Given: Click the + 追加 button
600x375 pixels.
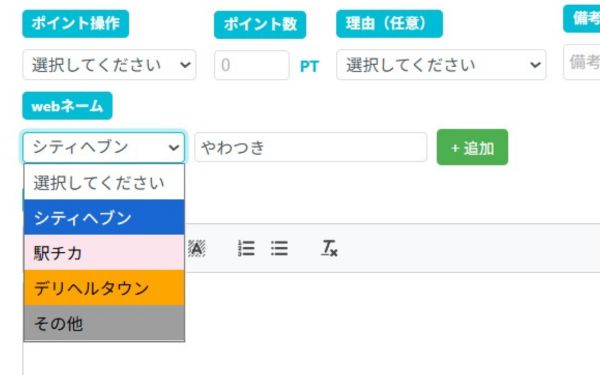Looking at the screenshot, I should 473,147.
